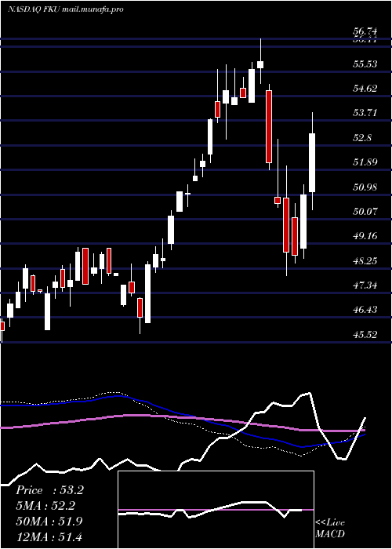The width and height of the screenshot is (392, 549).
Task: Click the '50MA : 51.9' readout
Action: (49, 521)
